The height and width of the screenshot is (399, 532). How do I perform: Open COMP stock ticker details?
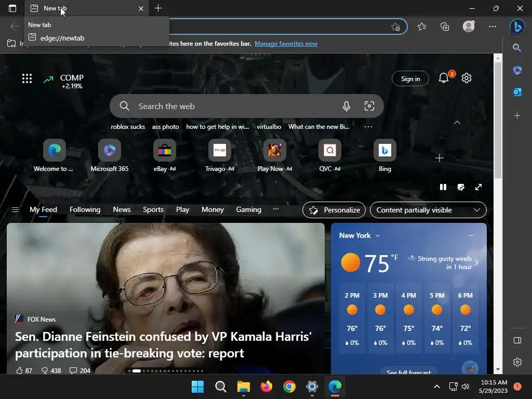[x=64, y=82]
